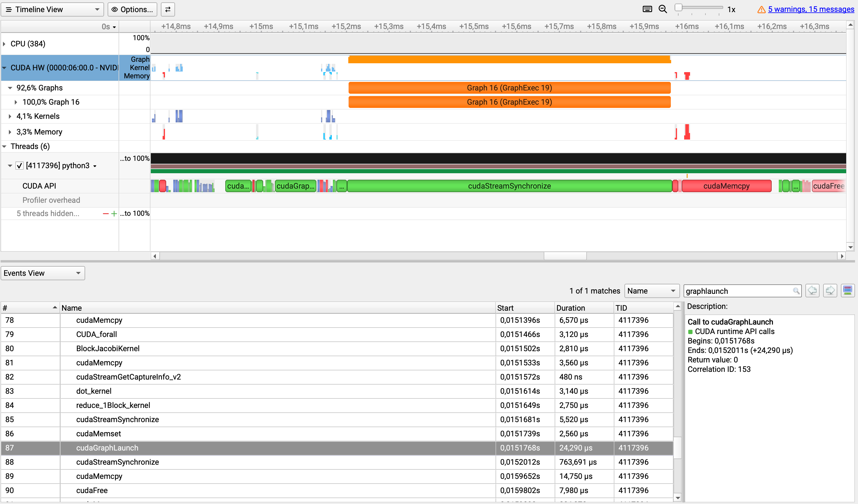Open the 0s time origin dropdown

click(x=109, y=27)
